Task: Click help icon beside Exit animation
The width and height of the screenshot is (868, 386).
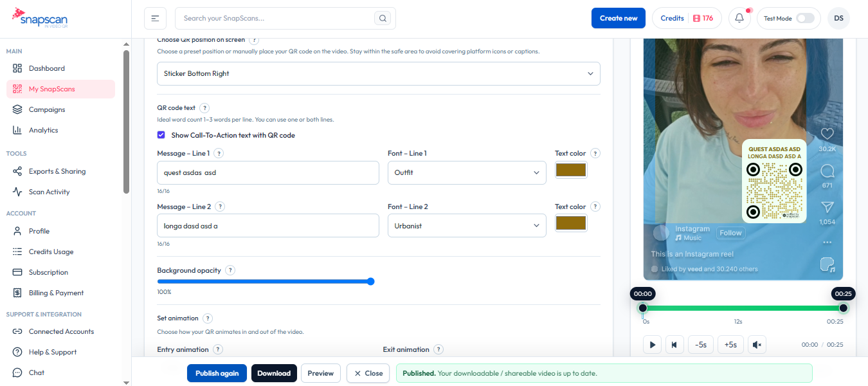Action: (x=439, y=349)
